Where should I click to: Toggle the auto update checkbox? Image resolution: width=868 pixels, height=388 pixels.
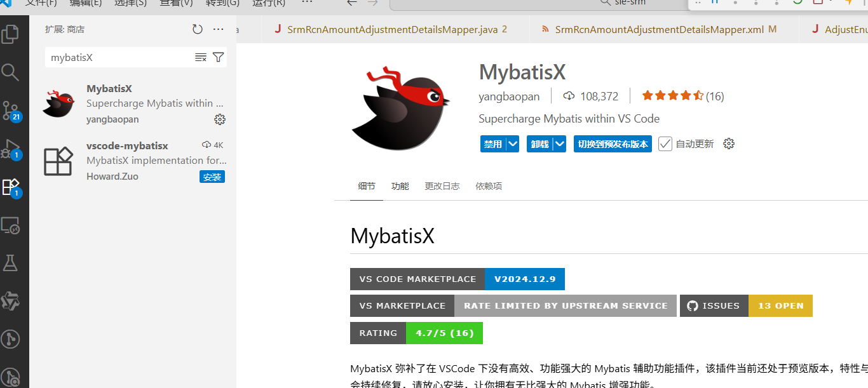pos(665,144)
